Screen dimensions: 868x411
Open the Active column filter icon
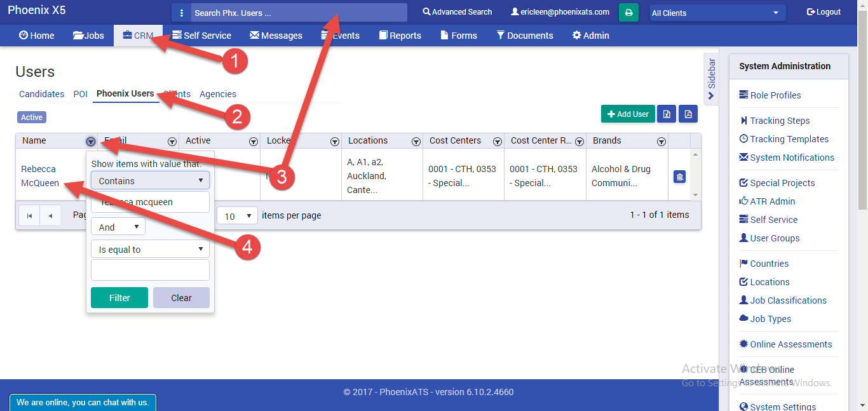pyautogui.click(x=254, y=141)
